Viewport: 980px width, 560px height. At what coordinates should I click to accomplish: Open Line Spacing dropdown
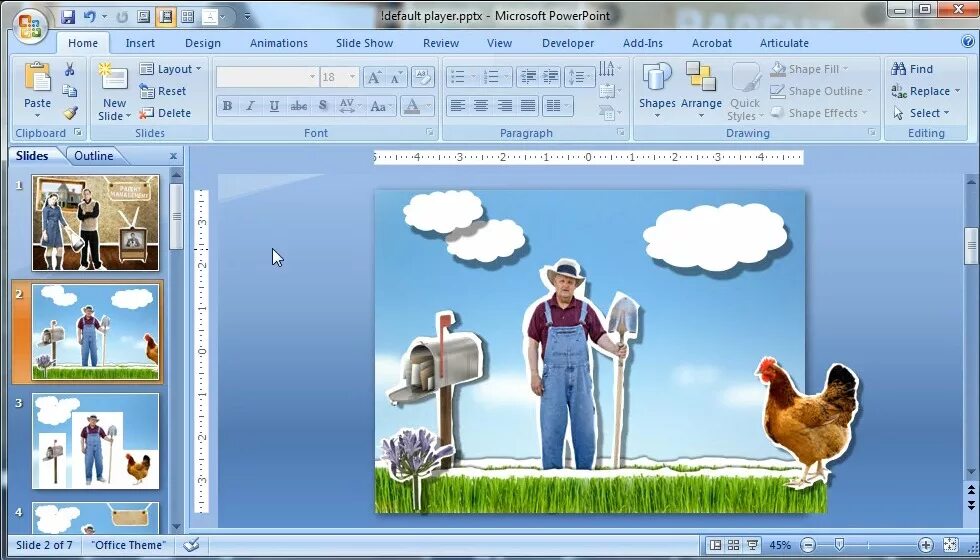(579, 77)
